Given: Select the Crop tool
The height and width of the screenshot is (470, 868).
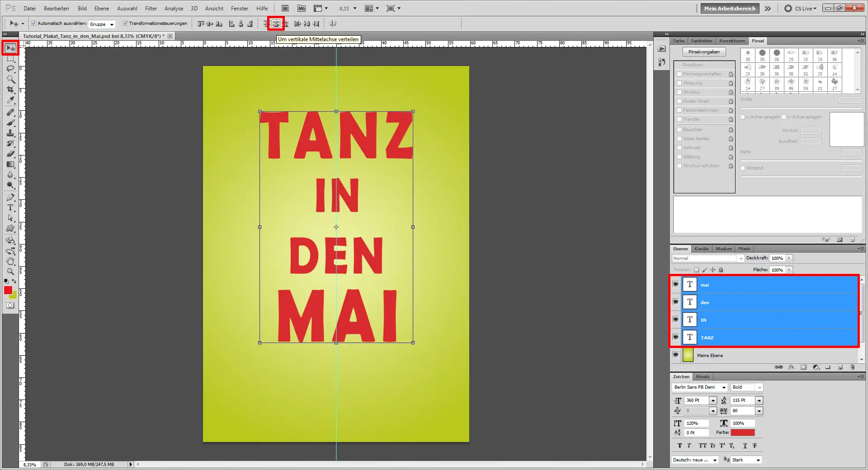Looking at the screenshot, I should (x=10, y=89).
